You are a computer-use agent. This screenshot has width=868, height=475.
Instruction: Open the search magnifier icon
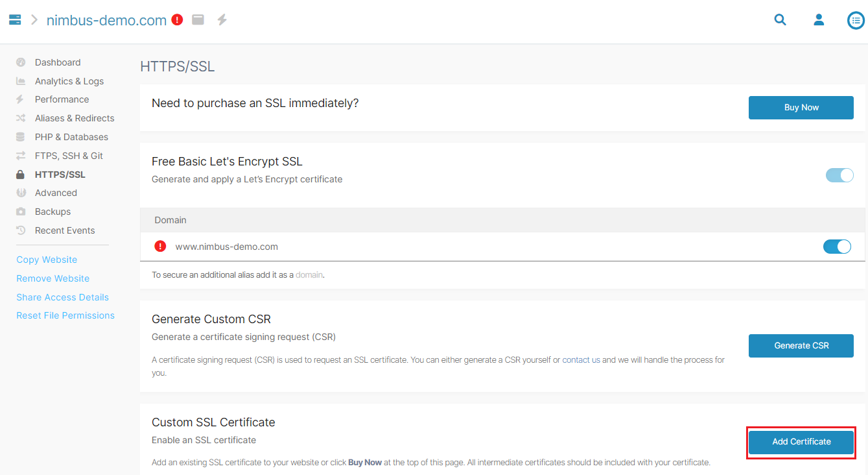pyautogui.click(x=780, y=20)
